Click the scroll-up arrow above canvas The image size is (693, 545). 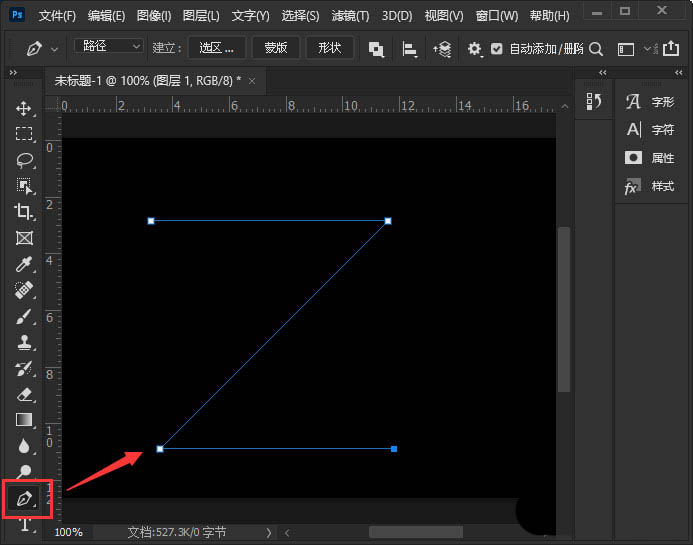click(564, 106)
